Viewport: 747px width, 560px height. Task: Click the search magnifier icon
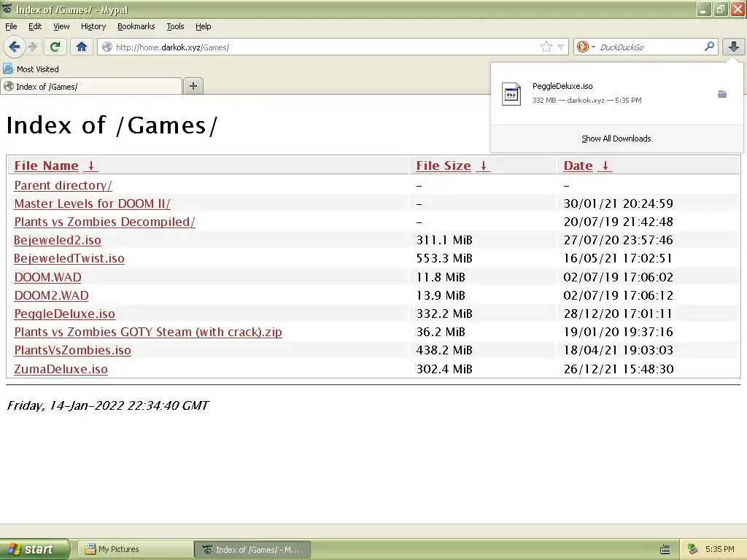coord(709,46)
